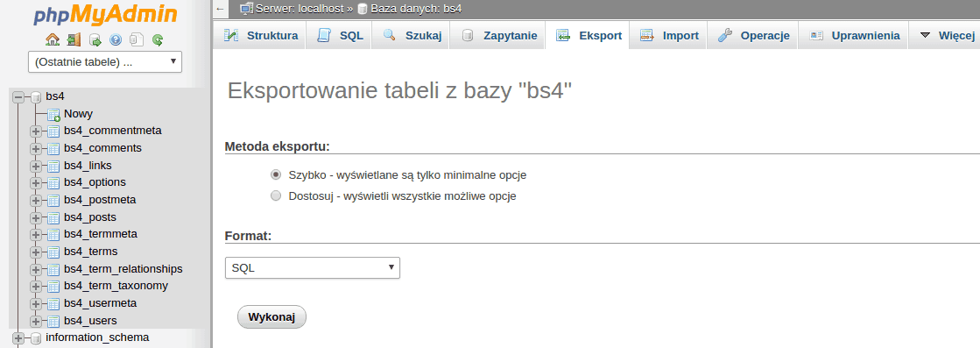Viewport: 980px width, 348px height.
Task: Open the bs4_term_taxonomy table link
Action: (x=116, y=286)
